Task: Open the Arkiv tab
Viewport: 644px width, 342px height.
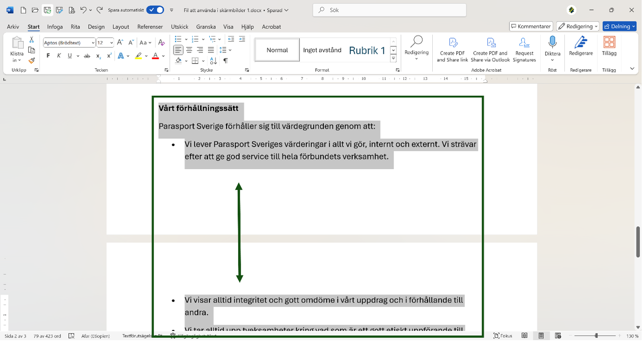Action: [x=13, y=27]
